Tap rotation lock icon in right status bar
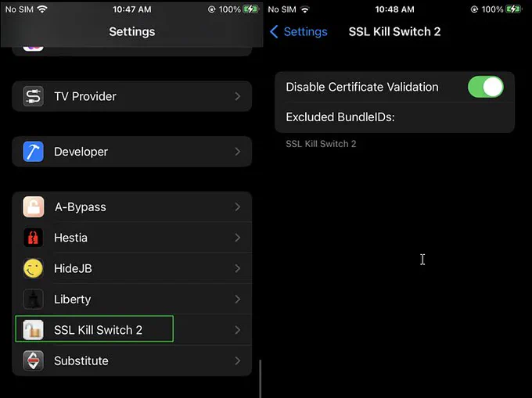This screenshot has width=532, height=398. 474,9
